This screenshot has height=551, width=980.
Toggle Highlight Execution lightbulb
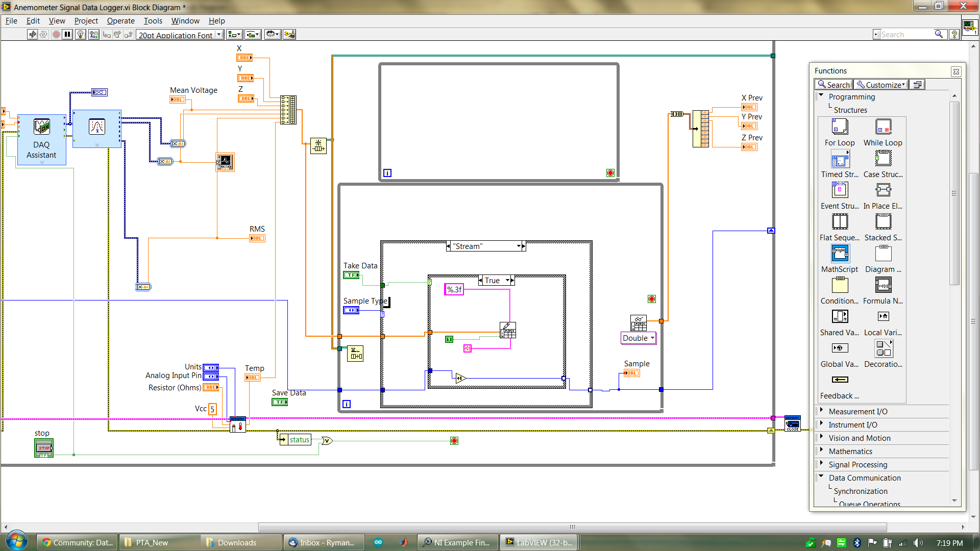pyautogui.click(x=81, y=34)
